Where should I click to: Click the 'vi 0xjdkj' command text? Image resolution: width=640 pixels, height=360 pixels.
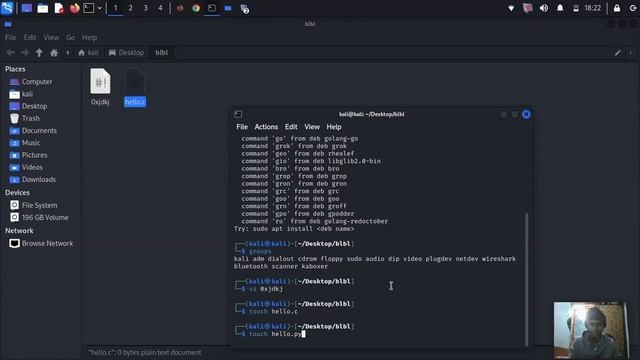click(266, 289)
